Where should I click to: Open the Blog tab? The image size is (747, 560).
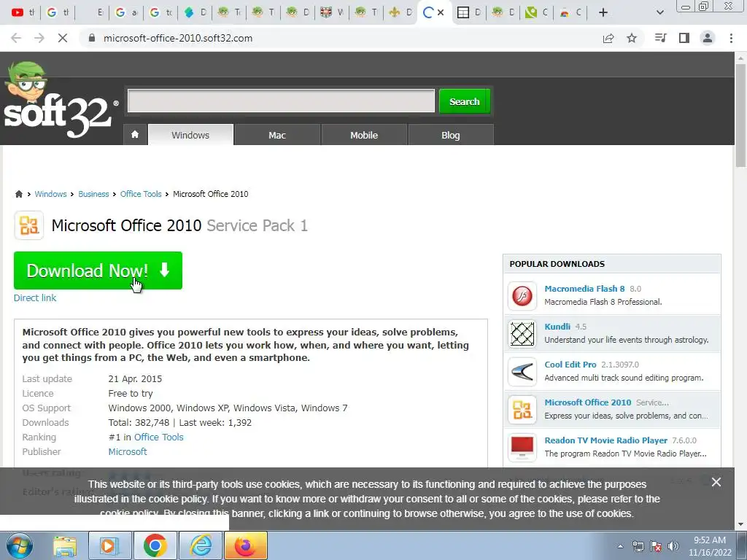(x=451, y=135)
